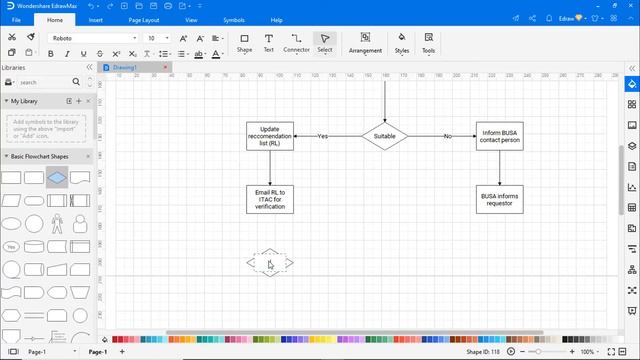The height and width of the screenshot is (360, 640).
Task: Toggle Underline formatting
Action: click(x=83, y=54)
